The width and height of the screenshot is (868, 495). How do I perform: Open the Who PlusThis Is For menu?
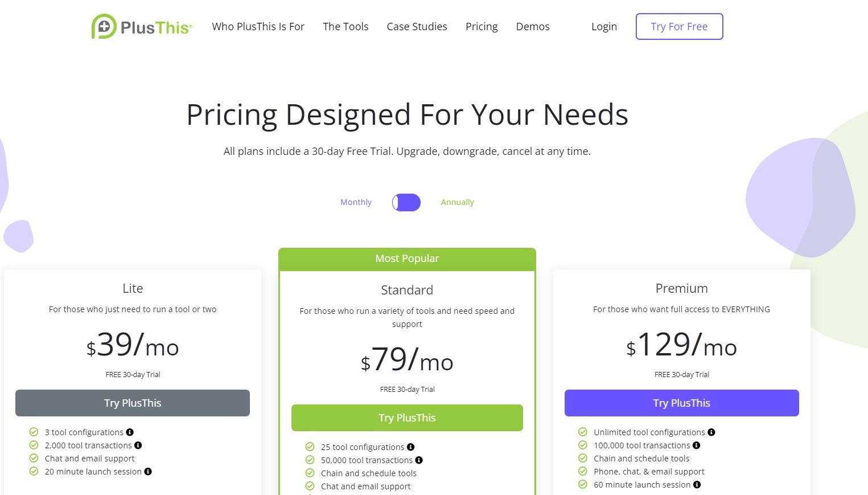(x=258, y=27)
